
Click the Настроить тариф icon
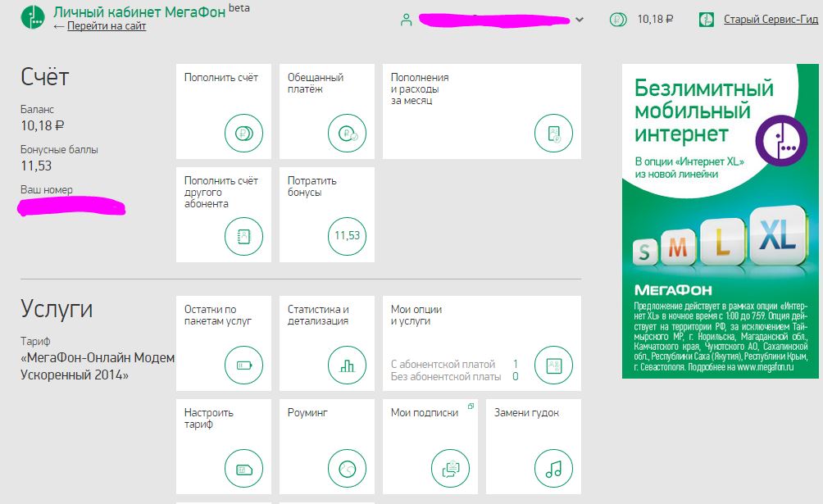244,469
